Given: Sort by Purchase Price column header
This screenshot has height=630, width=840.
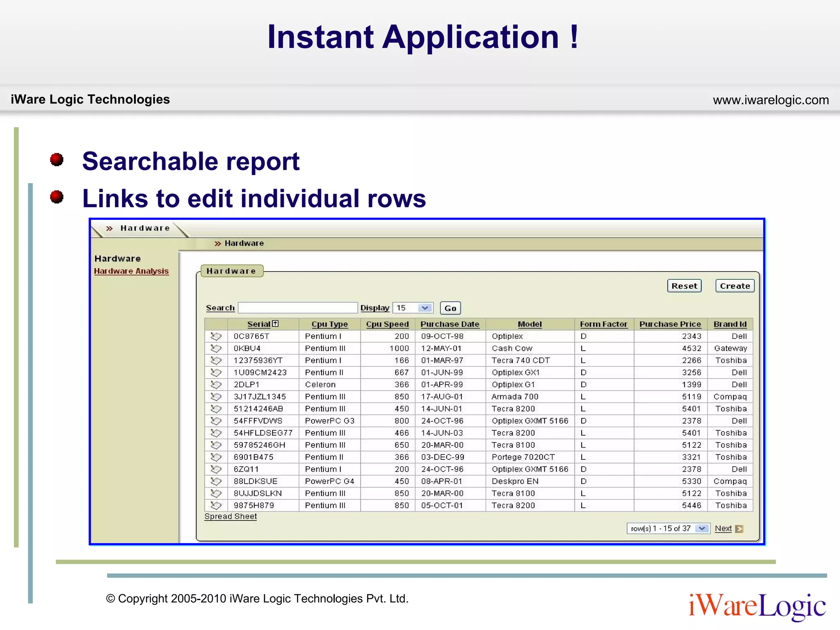Looking at the screenshot, I should (670, 324).
